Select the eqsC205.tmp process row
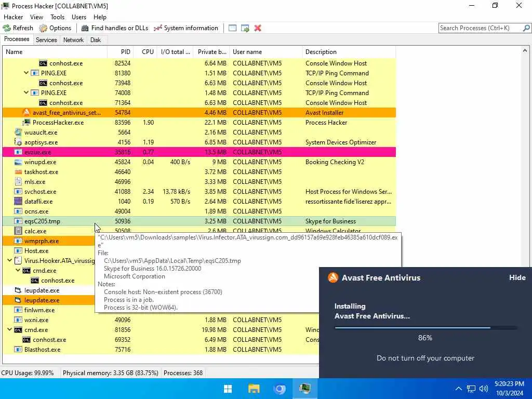532x399 pixels. point(199,221)
